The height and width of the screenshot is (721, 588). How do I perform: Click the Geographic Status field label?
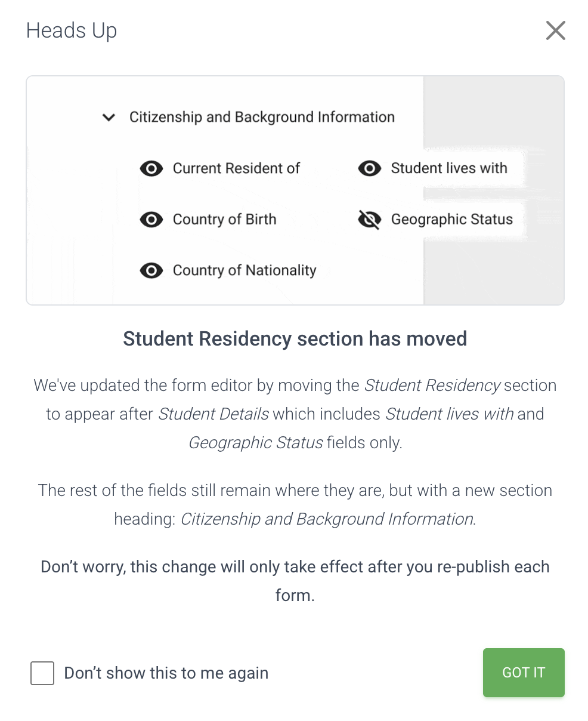451,220
